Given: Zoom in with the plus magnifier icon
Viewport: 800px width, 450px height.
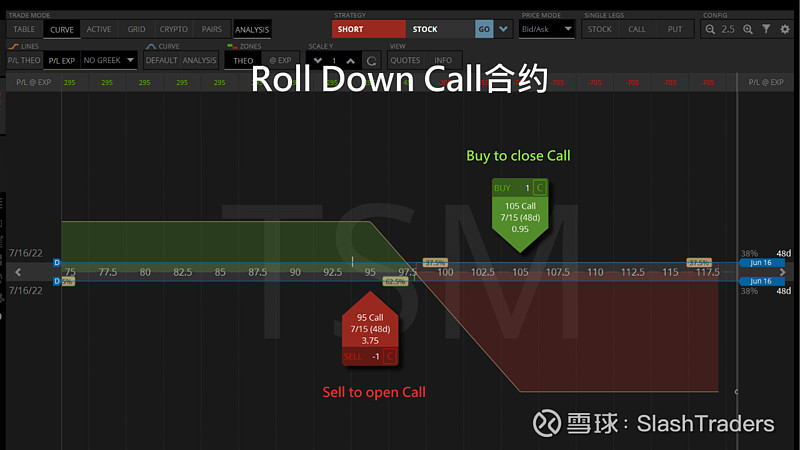Looking at the screenshot, I should pyautogui.click(x=748, y=29).
